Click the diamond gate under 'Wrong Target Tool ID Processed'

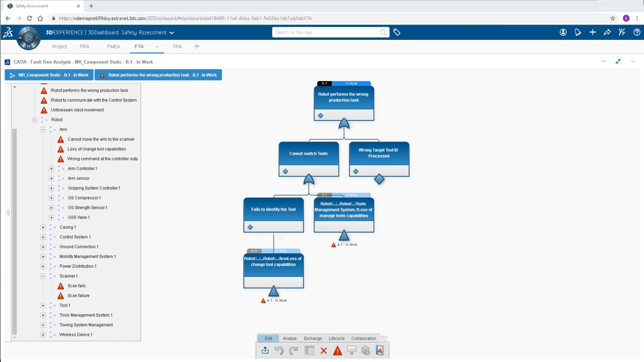coord(379,179)
